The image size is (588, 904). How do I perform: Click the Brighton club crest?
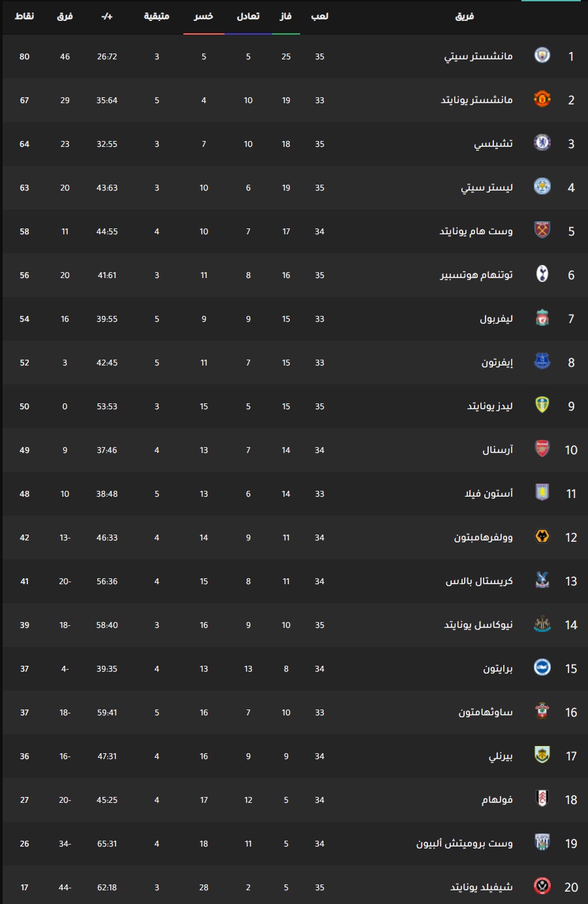pos(542,668)
